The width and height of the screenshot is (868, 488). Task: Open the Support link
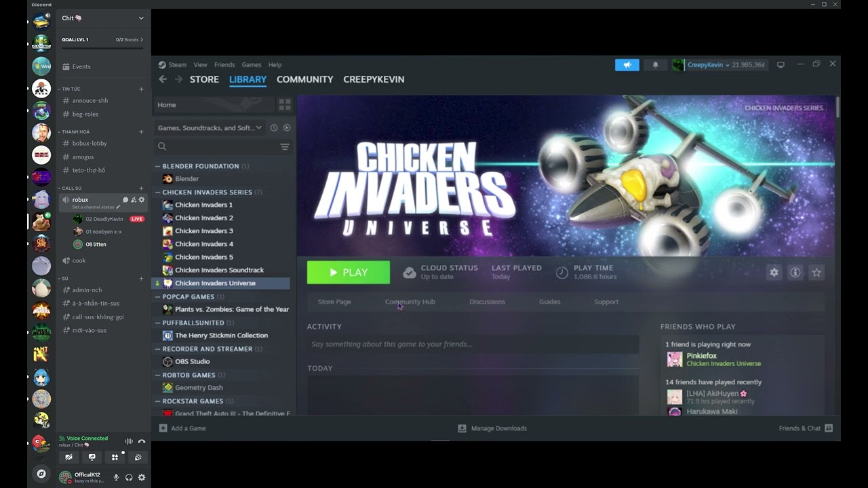coord(606,302)
